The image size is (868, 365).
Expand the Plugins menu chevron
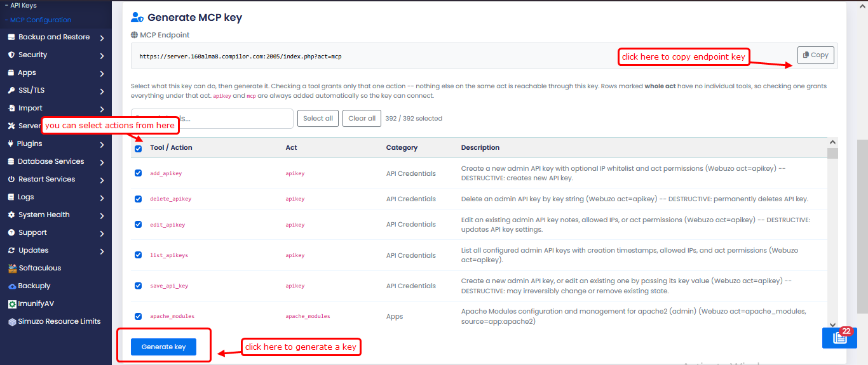click(102, 145)
